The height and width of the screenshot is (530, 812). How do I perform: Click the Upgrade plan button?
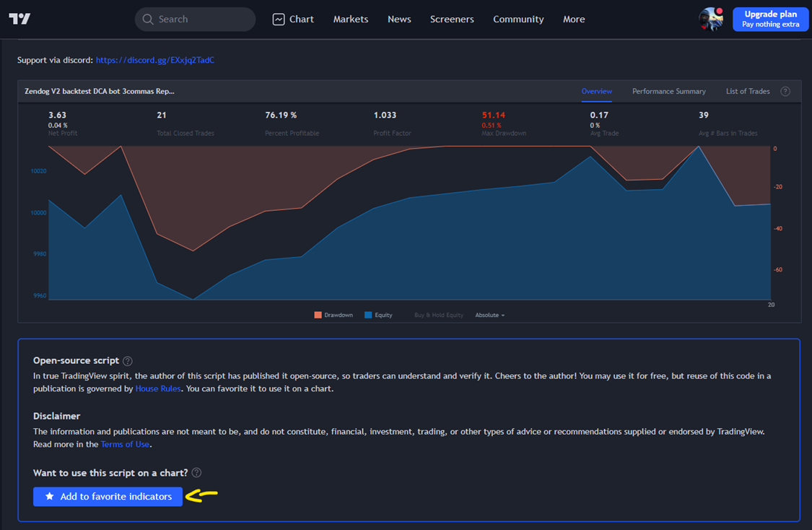(x=770, y=19)
